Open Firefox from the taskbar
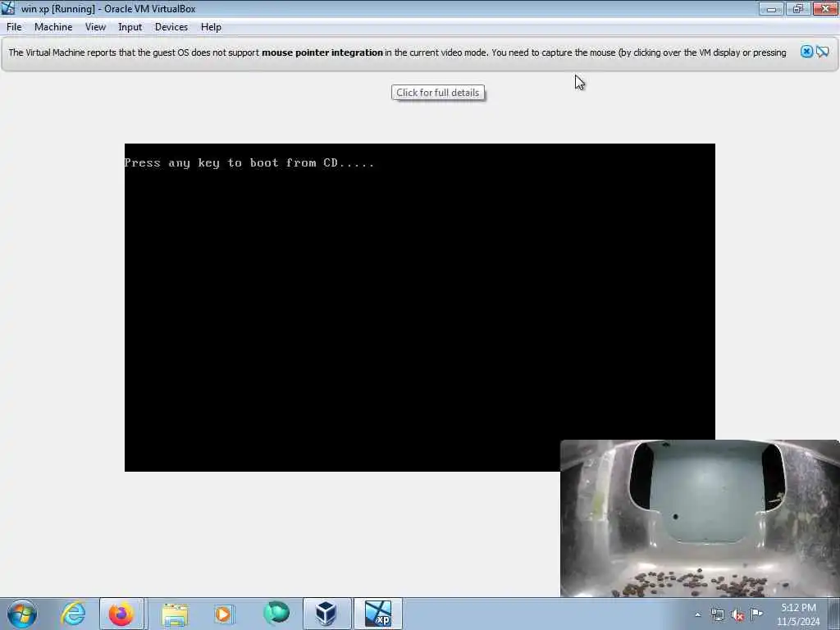This screenshot has height=630, width=840. point(121,614)
